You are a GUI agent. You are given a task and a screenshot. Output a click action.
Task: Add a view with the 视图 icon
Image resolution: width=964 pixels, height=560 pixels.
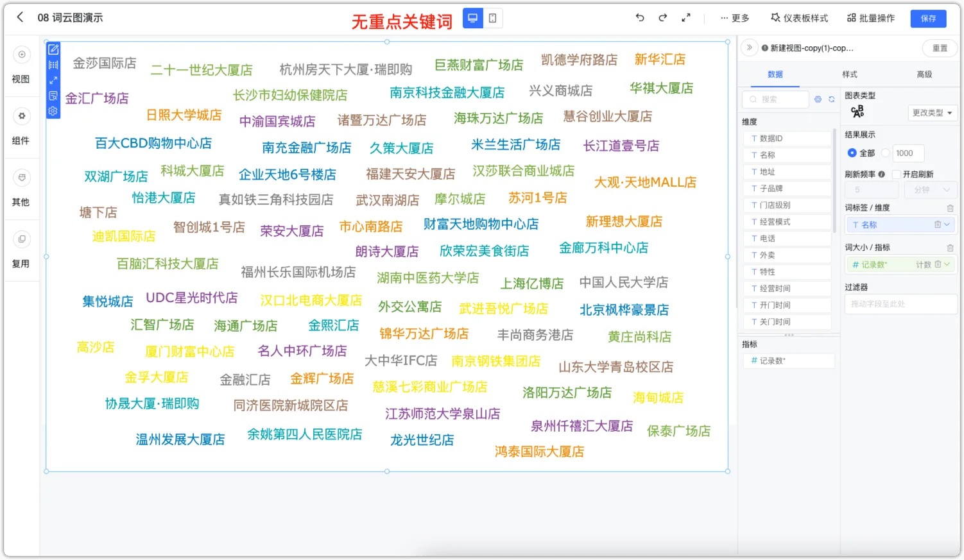click(22, 55)
